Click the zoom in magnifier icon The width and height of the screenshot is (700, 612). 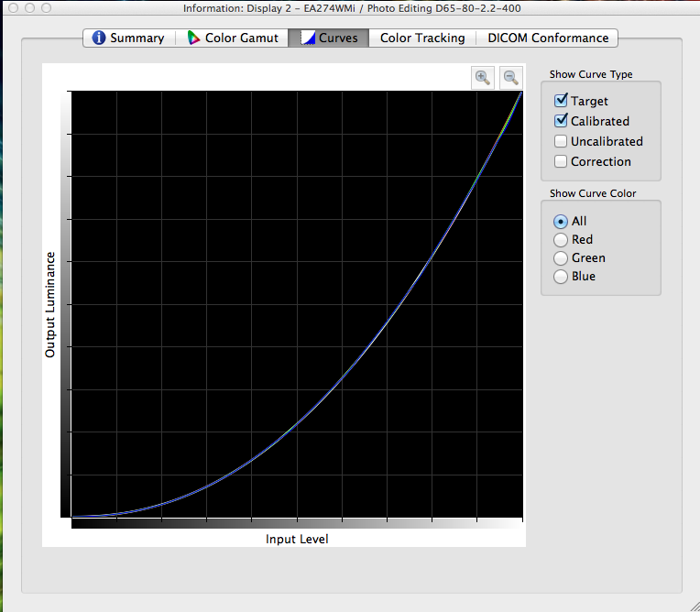point(483,78)
